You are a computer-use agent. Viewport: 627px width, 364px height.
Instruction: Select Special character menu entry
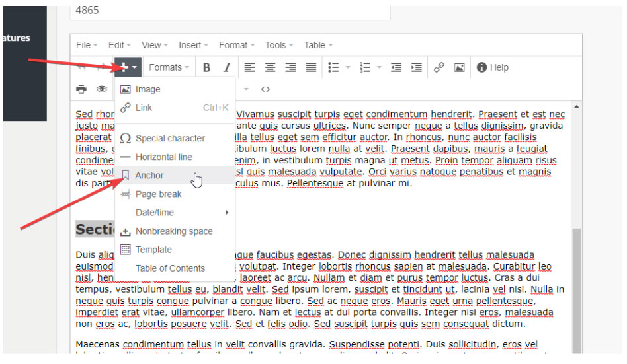pyautogui.click(x=175, y=138)
